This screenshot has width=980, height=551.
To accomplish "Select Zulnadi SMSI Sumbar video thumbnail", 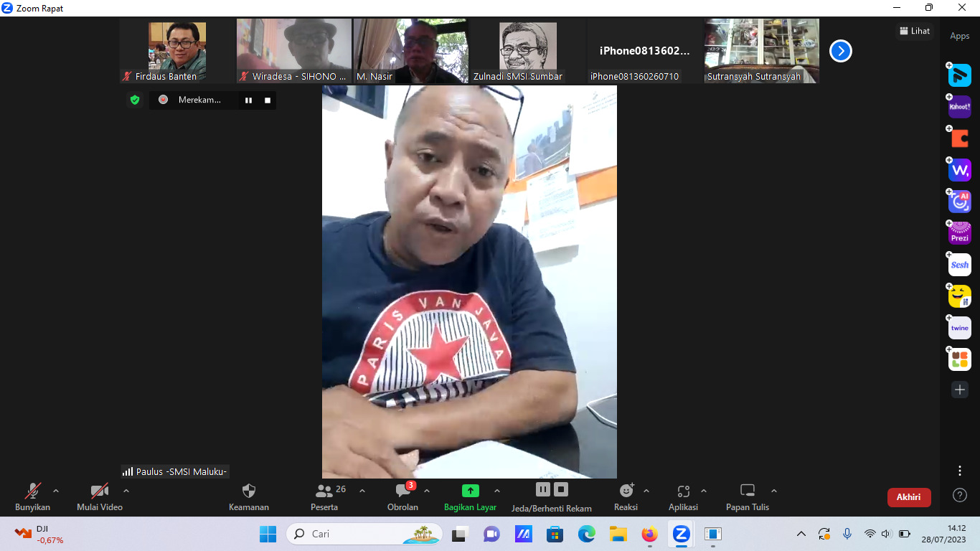I will tap(527, 51).
